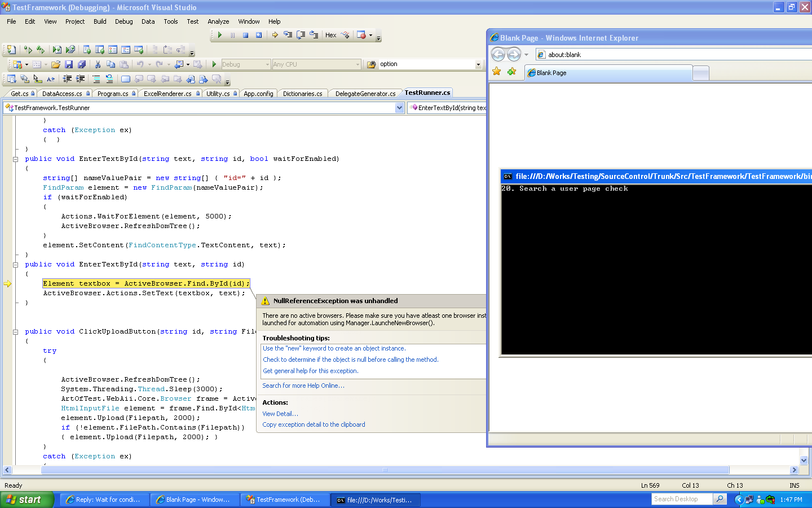Open the find combo box dropdown showing option

pos(478,64)
